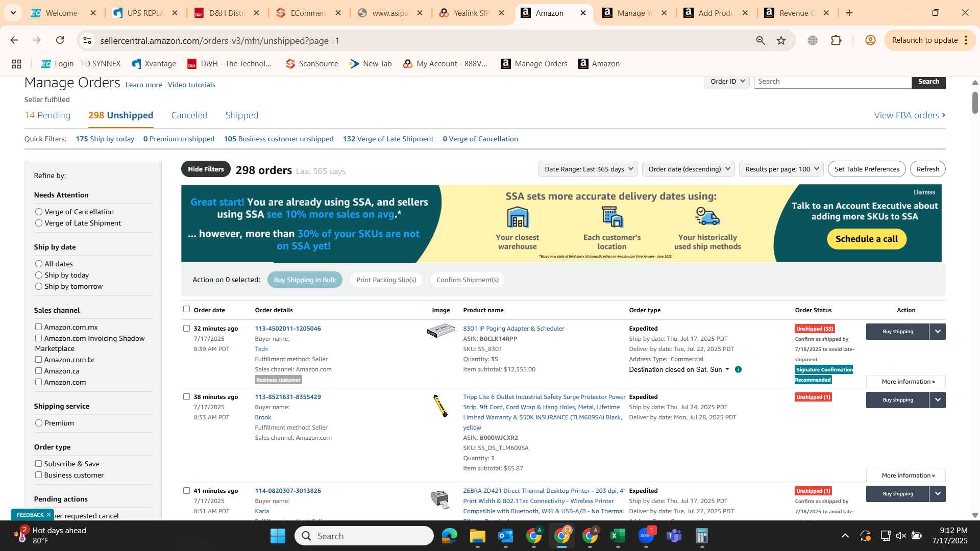The image size is (980, 551).
Task: Choose the Ship by today radio option
Action: 39,275
